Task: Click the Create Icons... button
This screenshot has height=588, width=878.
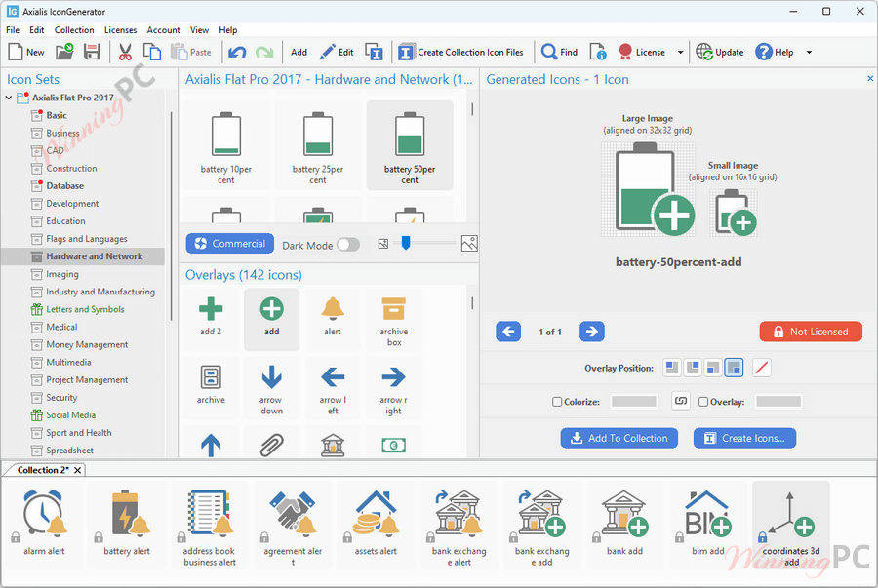Action: coord(744,438)
